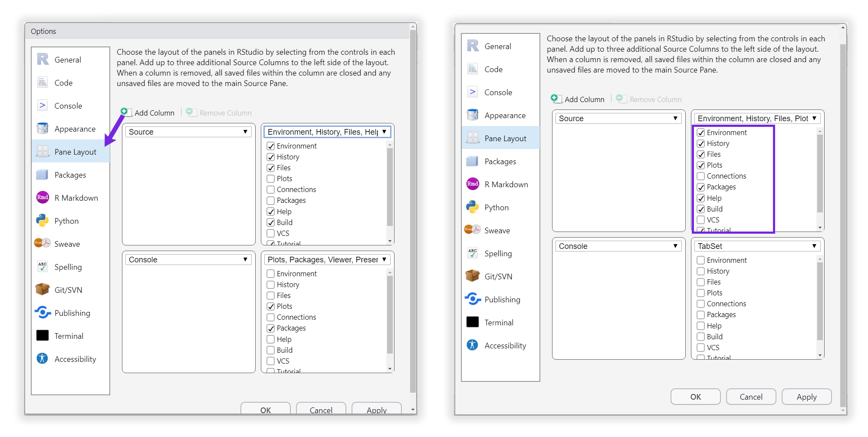Click Publishing icon in right window
The height and width of the screenshot is (437, 868).
click(473, 299)
